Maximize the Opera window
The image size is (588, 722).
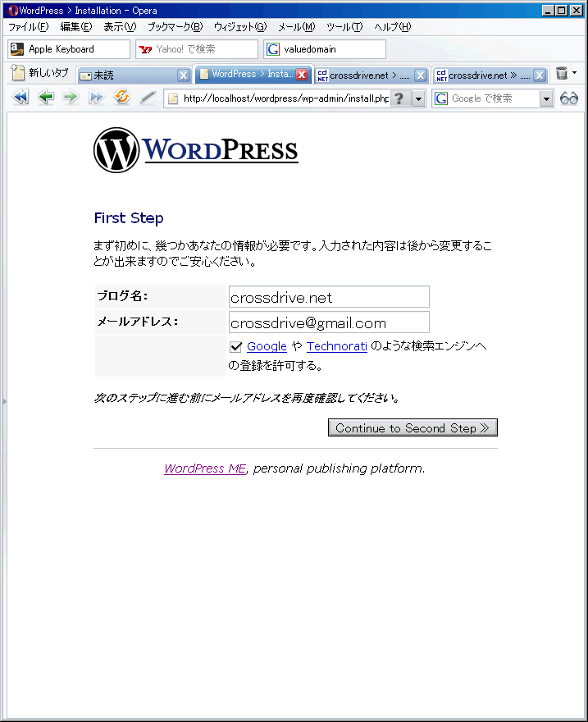coord(562,10)
